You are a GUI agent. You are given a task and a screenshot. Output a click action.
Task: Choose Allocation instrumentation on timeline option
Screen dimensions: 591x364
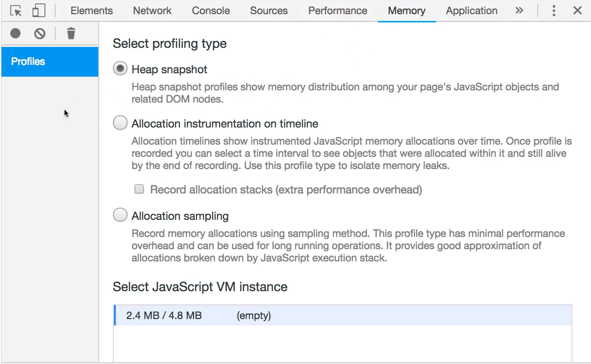pos(120,123)
